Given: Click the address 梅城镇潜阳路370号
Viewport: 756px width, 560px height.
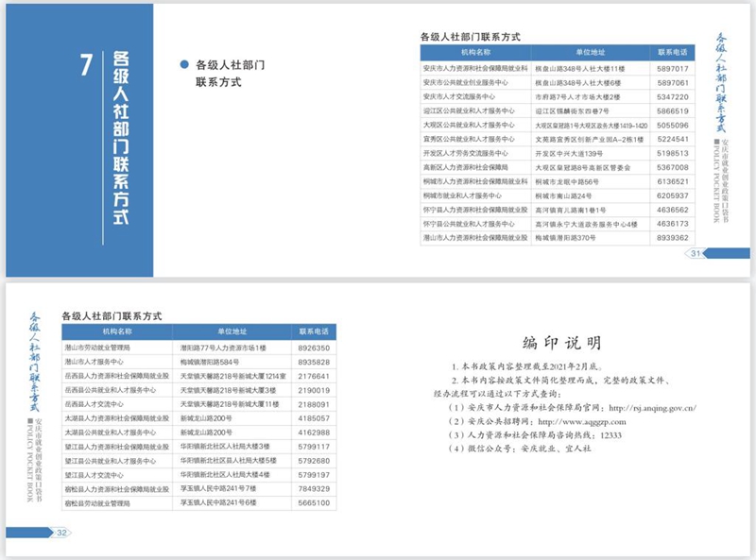Looking at the screenshot, I should pos(565,238).
